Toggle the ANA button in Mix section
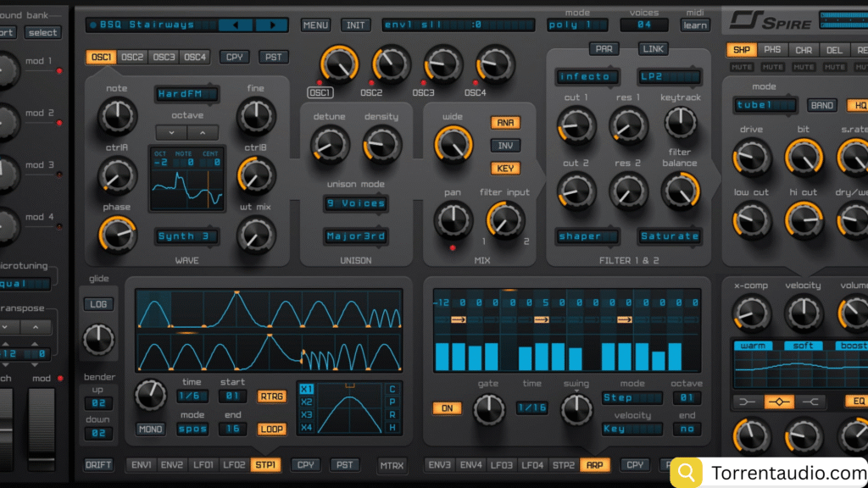The height and width of the screenshot is (488, 868). [x=505, y=123]
